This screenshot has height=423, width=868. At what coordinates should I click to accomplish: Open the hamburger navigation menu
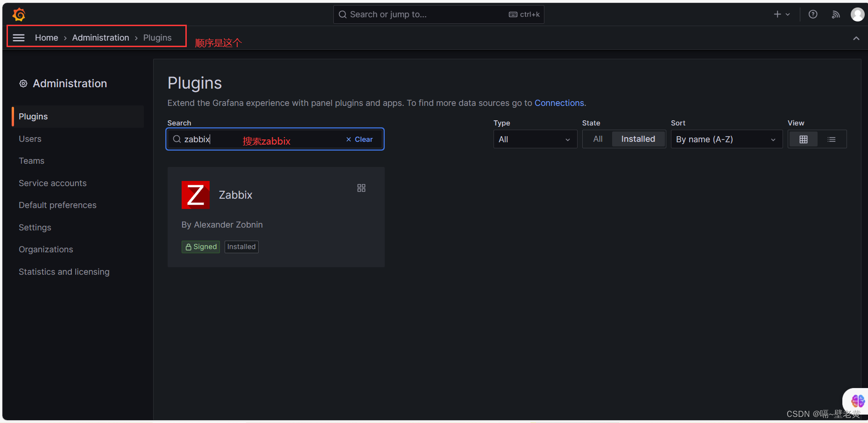pyautogui.click(x=19, y=38)
